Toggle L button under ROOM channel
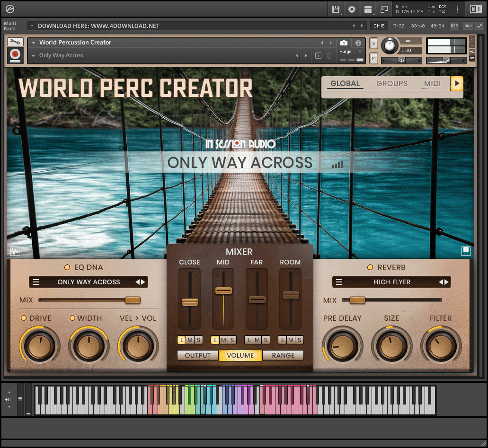The width and height of the screenshot is (488, 448). [283, 340]
